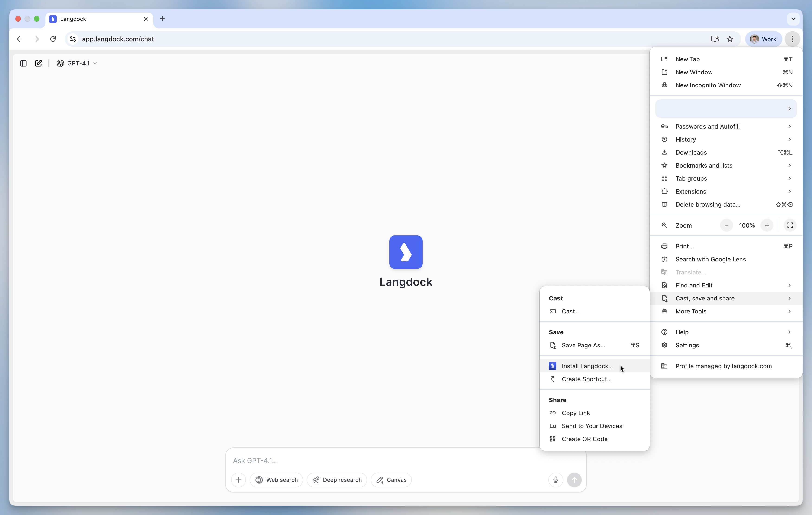Screen dimensions: 812x515
Task: Toggle Deep research mode
Action: 337,479
